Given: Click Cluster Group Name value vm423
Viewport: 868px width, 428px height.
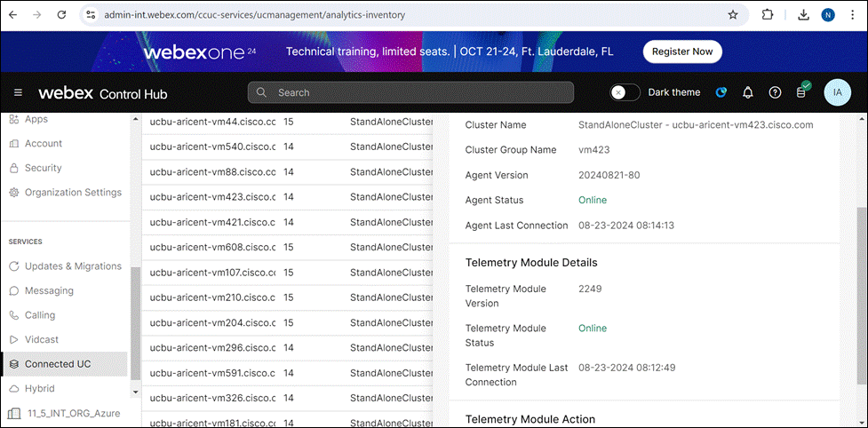Looking at the screenshot, I should 593,150.
